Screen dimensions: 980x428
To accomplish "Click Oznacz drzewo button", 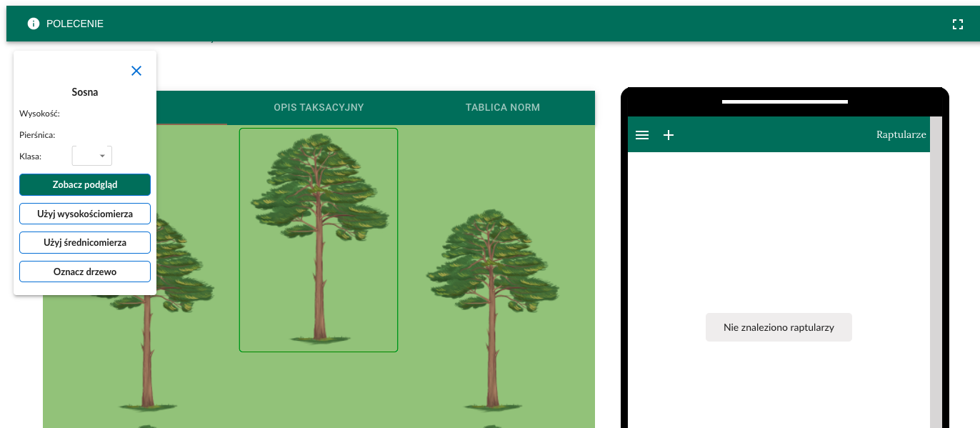I will (x=85, y=272).
